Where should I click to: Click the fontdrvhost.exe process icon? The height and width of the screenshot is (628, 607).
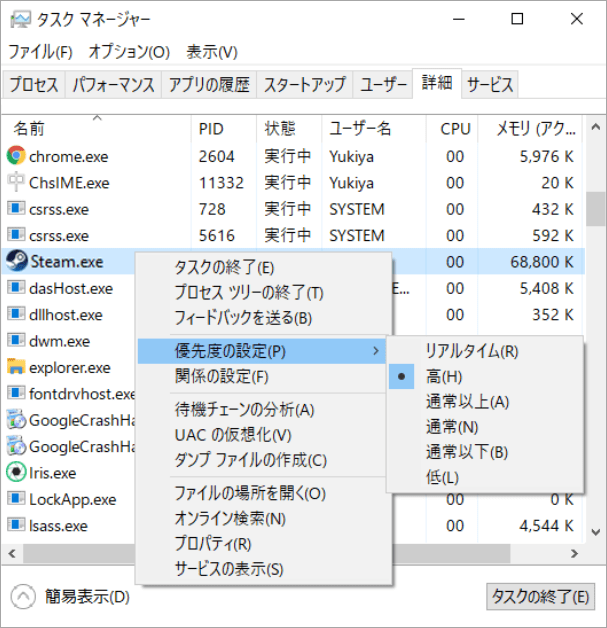(x=16, y=393)
